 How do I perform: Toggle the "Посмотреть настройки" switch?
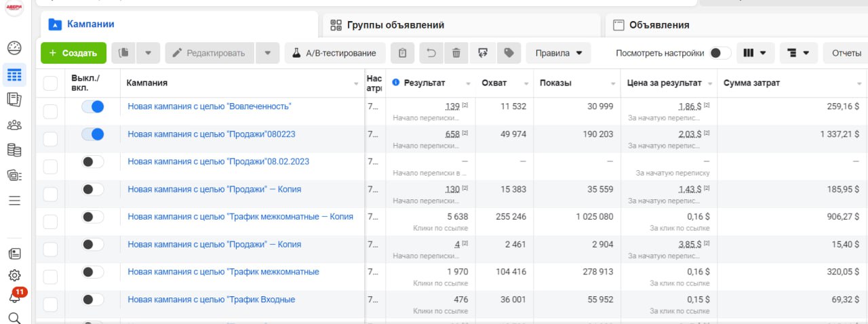click(720, 53)
